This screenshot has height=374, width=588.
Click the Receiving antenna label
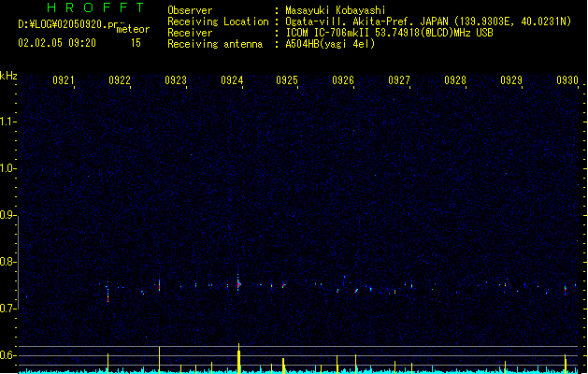(x=215, y=44)
